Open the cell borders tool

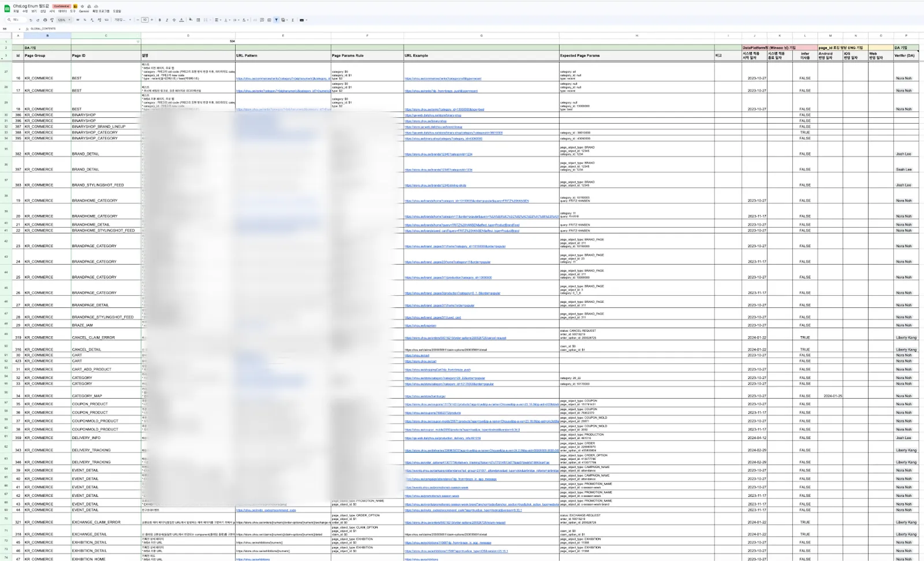click(x=198, y=20)
